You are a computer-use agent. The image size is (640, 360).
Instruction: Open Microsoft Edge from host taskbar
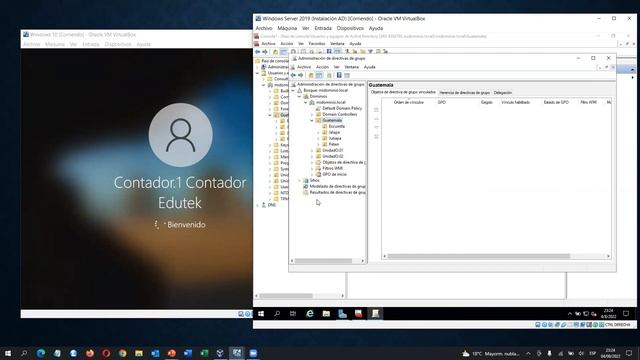41,353
